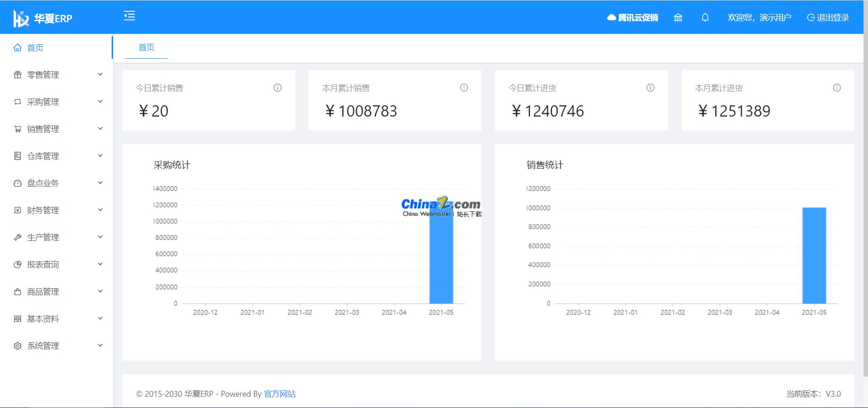Screen dimensions: 868x408
Task: Click the retweet icon for 采购管理
Action: 18,102
